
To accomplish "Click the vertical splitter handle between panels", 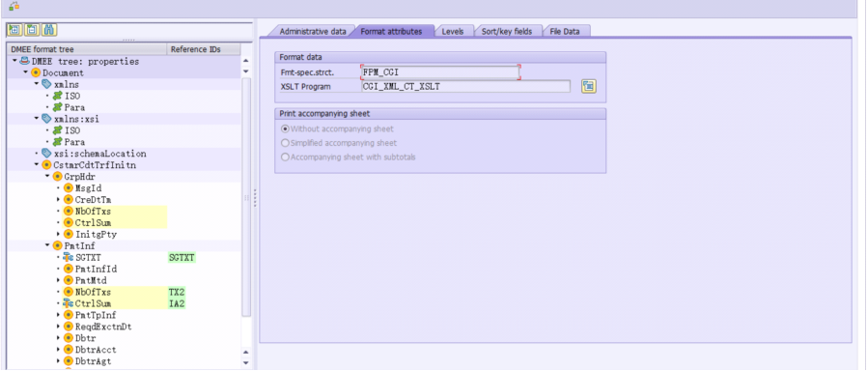I will click(255, 198).
